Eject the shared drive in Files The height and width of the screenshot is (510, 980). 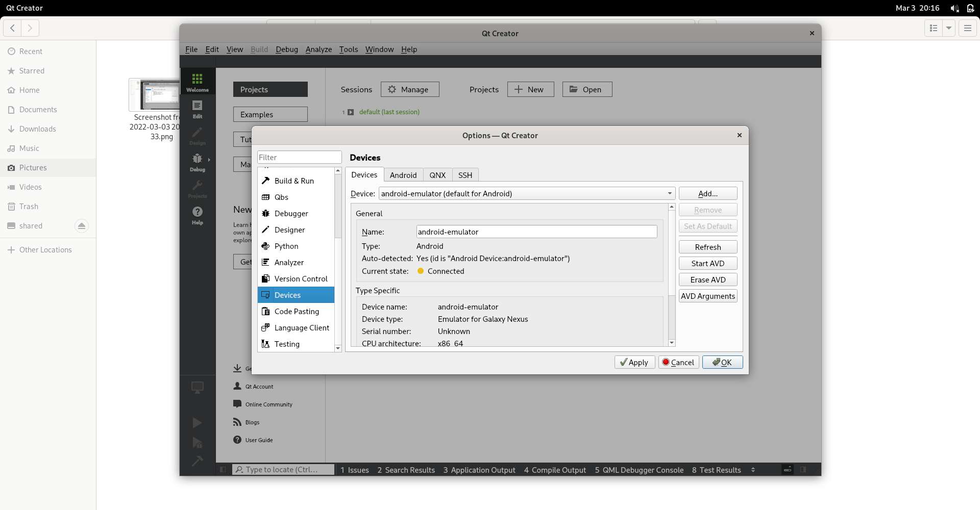(82, 225)
